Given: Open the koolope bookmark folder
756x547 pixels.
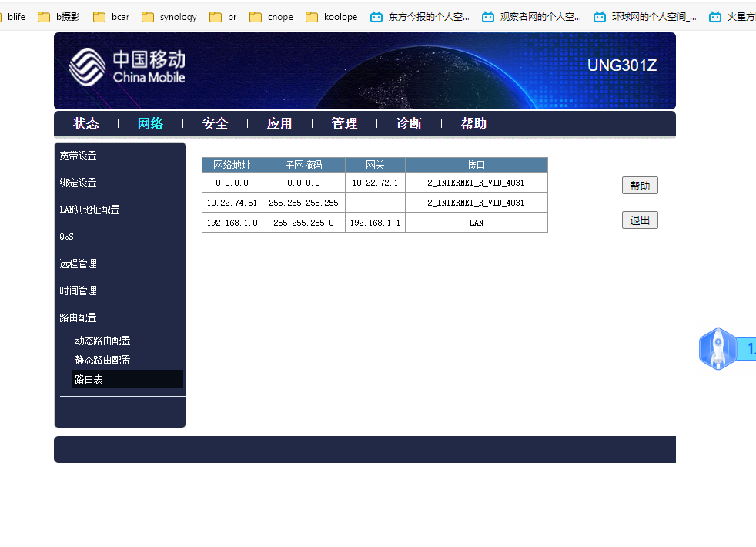Looking at the screenshot, I should pyautogui.click(x=332, y=17).
